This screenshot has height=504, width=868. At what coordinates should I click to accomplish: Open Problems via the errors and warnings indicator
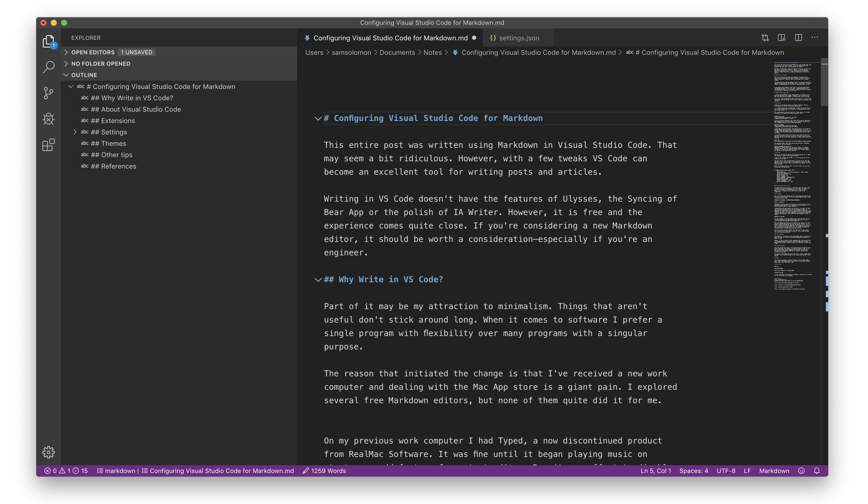click(65, 471)
